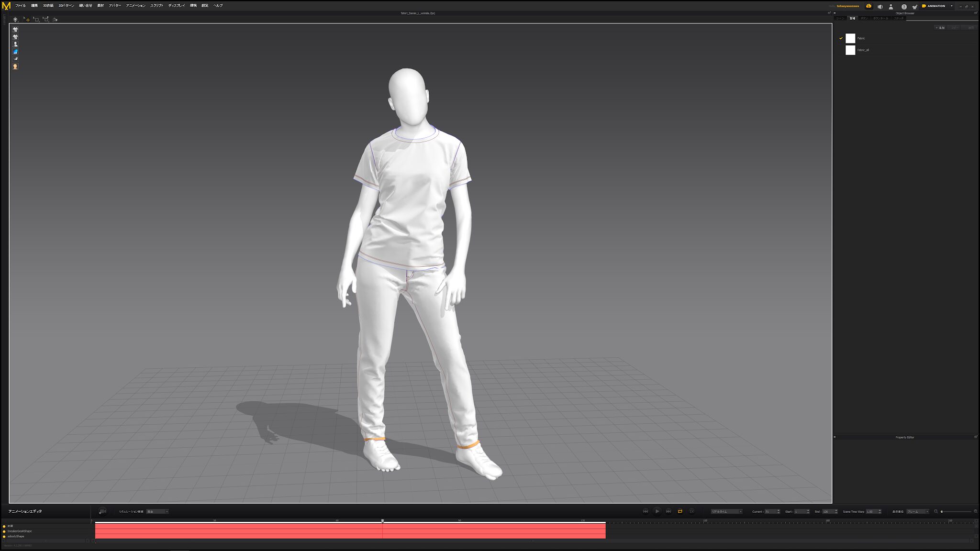
Task: Open the help question mark icon
Action: pos(904,6)
